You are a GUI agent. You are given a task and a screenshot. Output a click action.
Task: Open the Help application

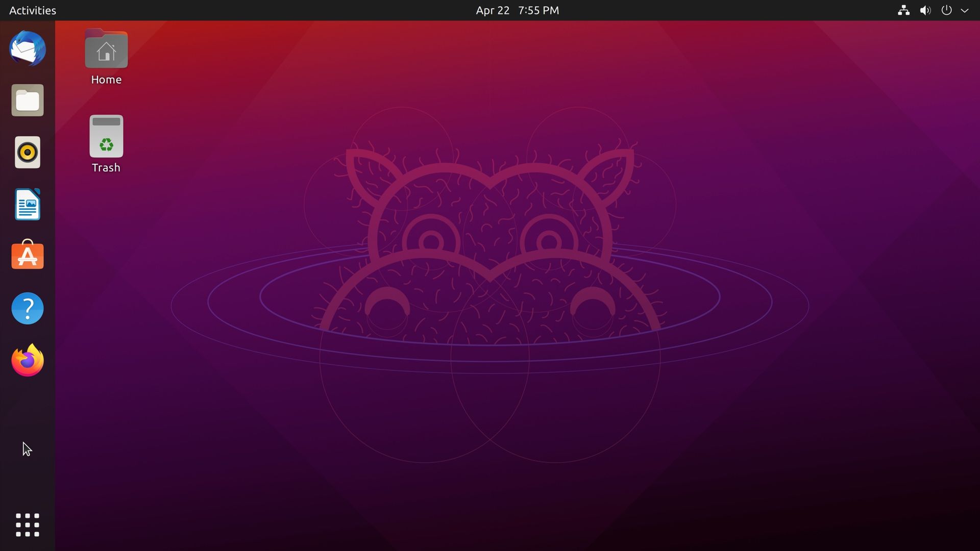tap(27, 308)
